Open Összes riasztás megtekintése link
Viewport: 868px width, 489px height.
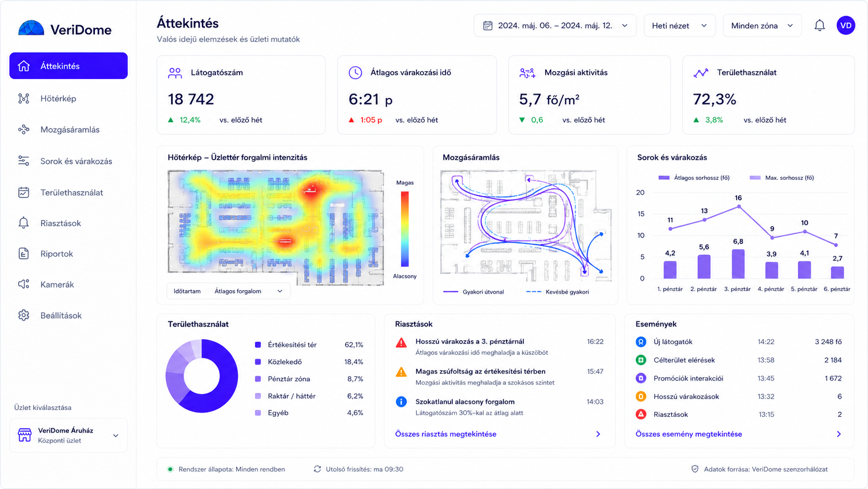click(x=445, y=434)
